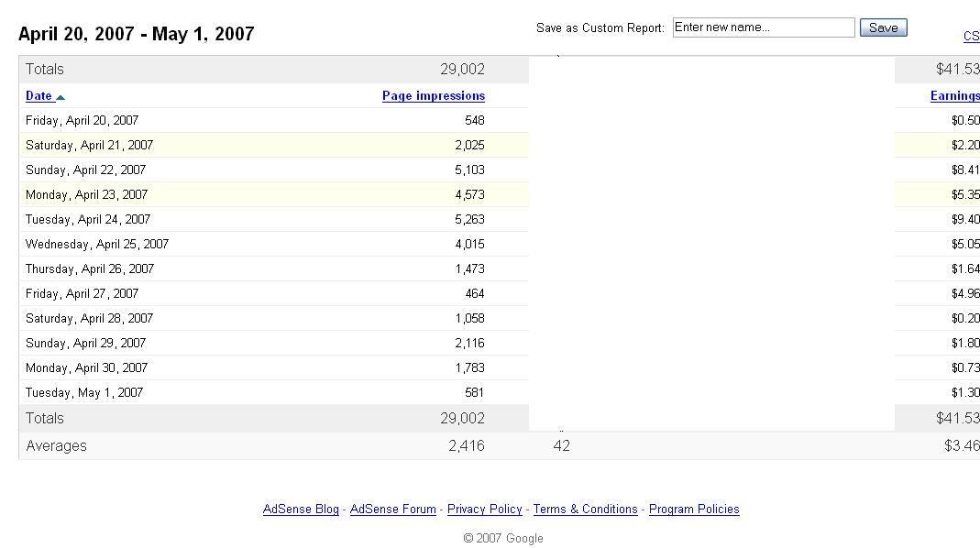Sort by Earnings column header
This screenshot has height=548, width=980.
[x=954, y=95]
